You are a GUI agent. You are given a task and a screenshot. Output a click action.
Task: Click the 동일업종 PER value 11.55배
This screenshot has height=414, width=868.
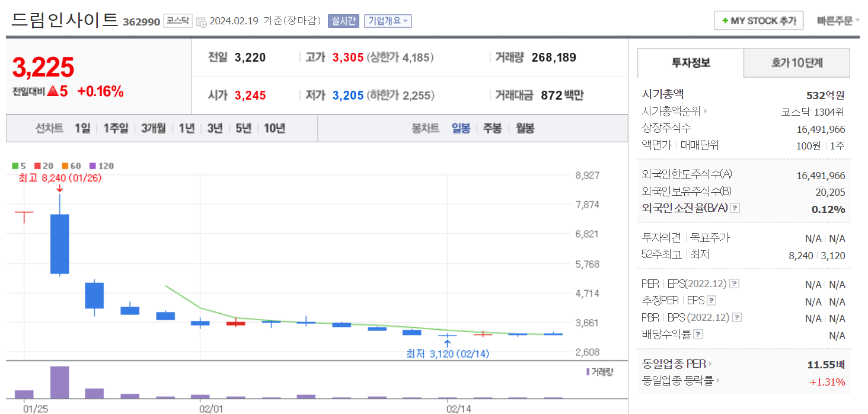tap(826, 364)
